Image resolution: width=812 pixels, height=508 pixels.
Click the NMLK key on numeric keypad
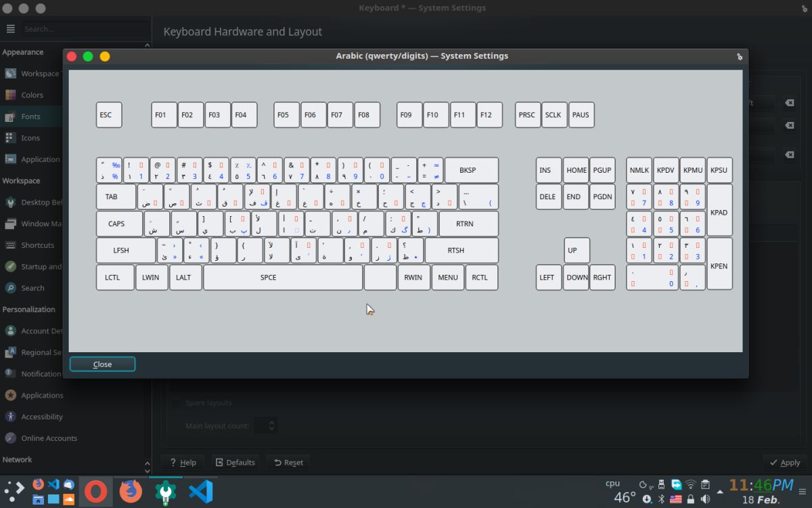639,170
